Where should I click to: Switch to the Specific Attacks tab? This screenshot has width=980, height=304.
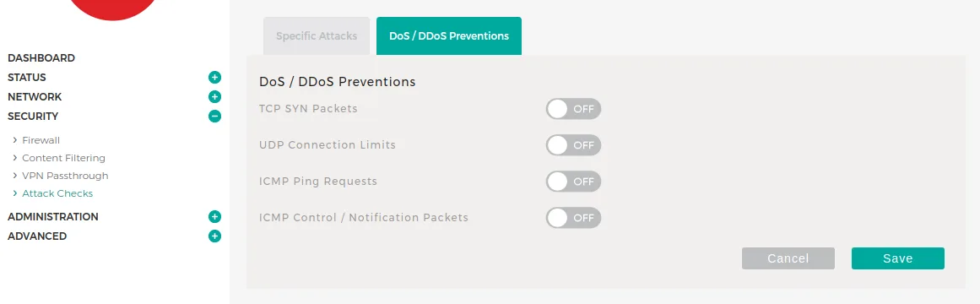[x=317, y=36]
